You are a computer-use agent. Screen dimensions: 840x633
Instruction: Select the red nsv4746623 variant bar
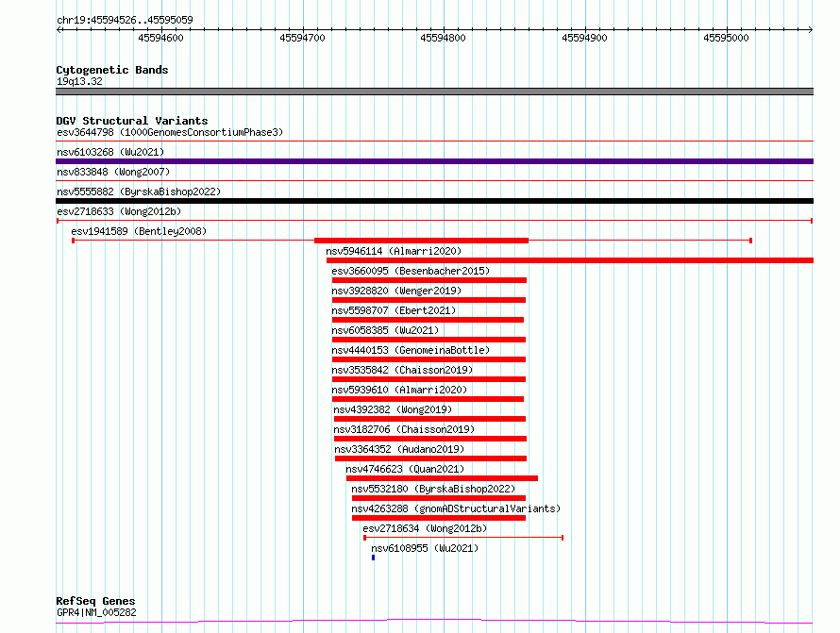click(442, 478)
